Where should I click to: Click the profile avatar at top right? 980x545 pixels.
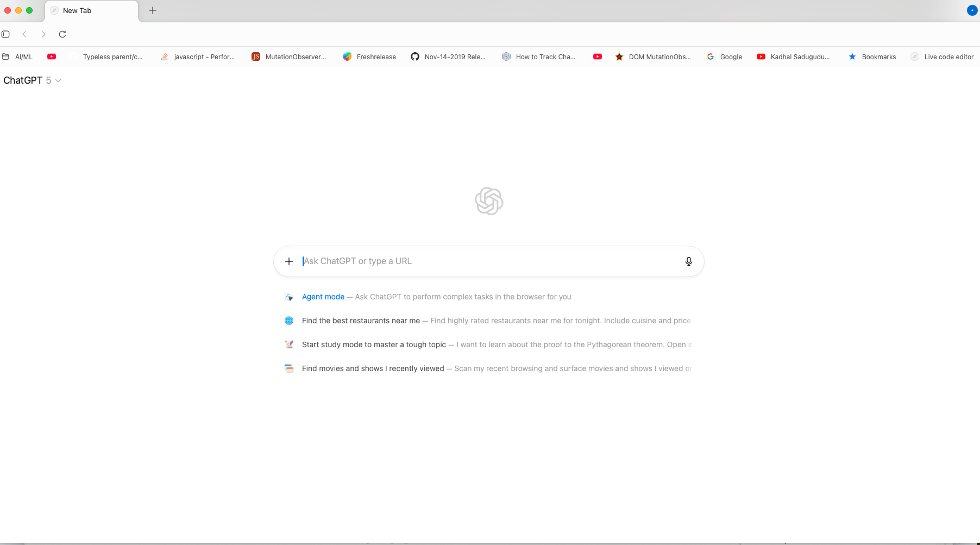point(972,10)
